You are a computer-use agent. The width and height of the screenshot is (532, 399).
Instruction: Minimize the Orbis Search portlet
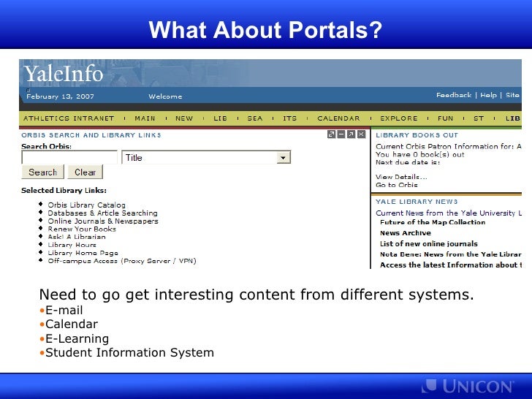coord(341,134)
